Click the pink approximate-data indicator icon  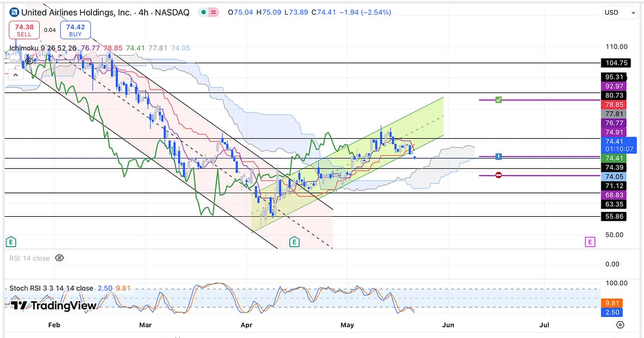click(x=215, y=12)
